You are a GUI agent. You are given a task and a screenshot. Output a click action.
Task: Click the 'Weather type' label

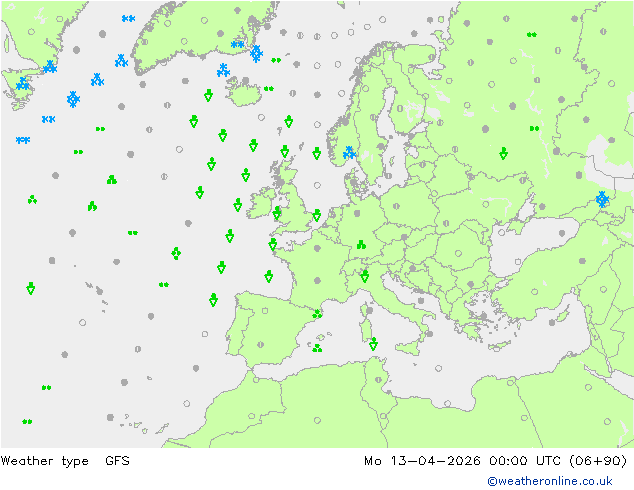coord(44,461)
